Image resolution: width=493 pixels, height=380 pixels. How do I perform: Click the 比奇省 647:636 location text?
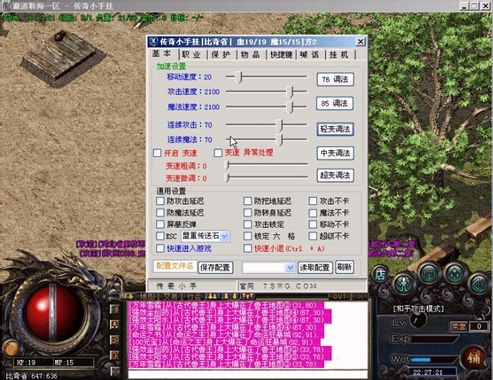pos(31,376)
